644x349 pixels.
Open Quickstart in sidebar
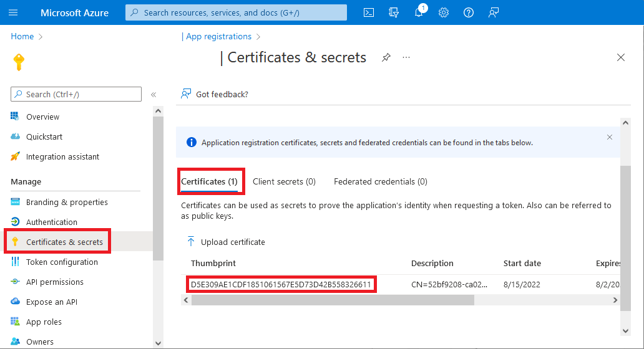pos(44,137)
